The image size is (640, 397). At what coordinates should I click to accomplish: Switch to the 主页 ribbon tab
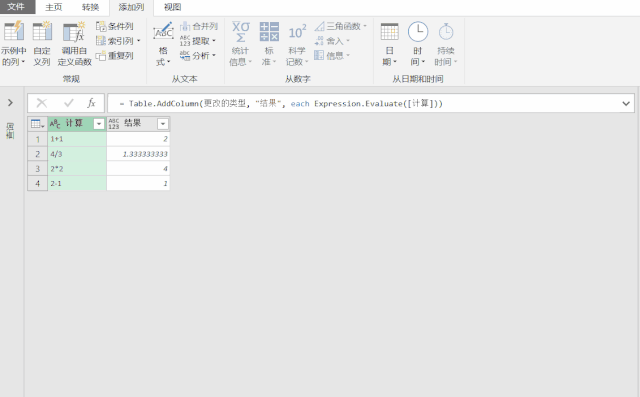[53, 7]
